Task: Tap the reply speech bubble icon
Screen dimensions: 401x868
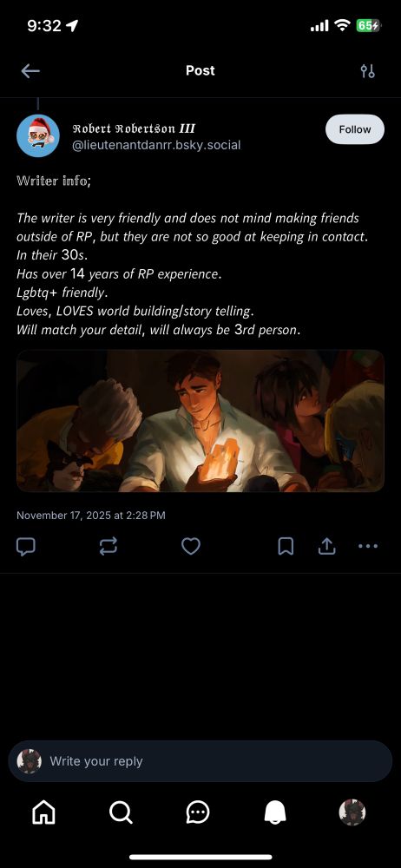Action: 26,547
